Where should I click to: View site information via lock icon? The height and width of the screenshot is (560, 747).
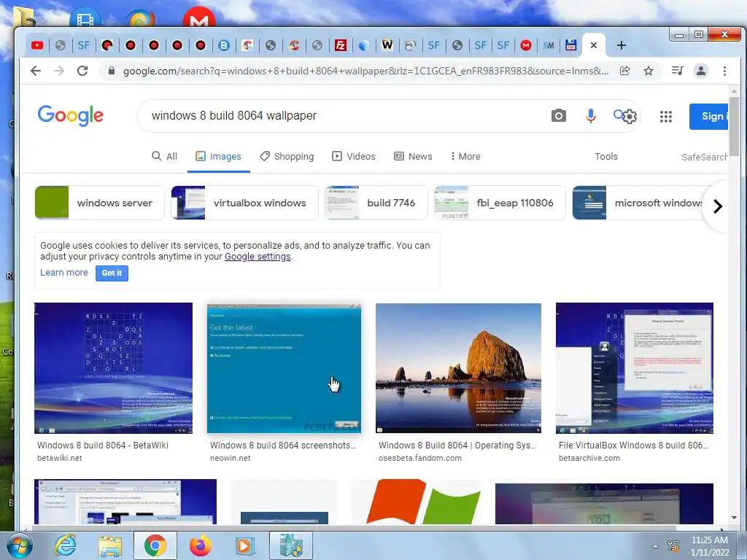pyautogui.click(x=112, y=71)
